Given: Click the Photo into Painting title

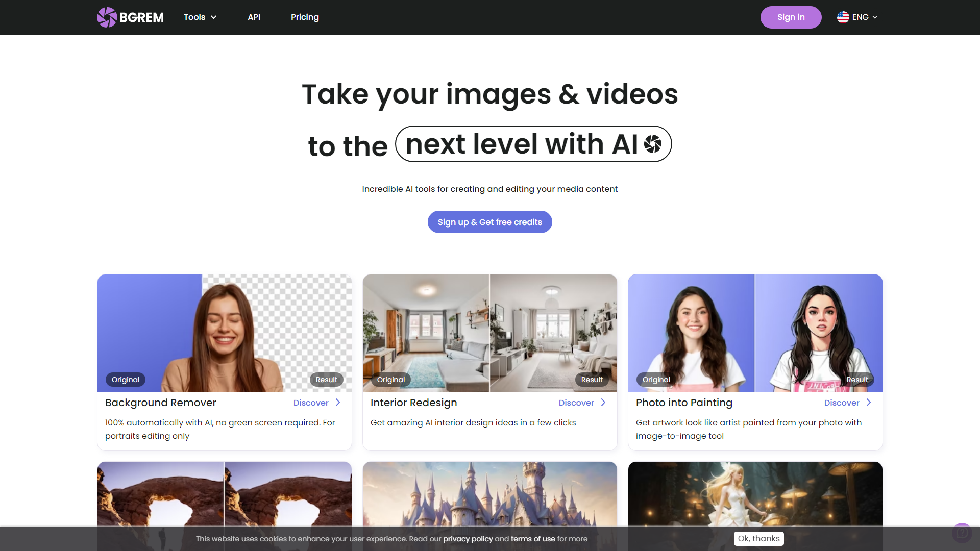Looking at the screenshot, I should click(684, 403).
